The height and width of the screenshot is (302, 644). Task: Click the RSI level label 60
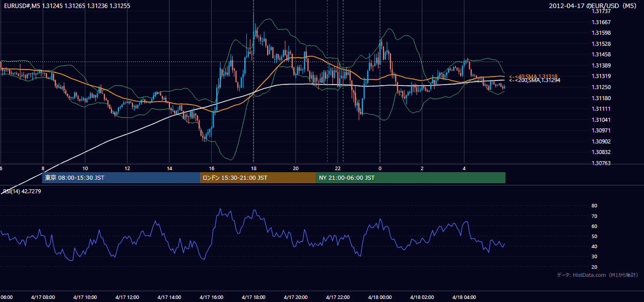click(595, 226)
